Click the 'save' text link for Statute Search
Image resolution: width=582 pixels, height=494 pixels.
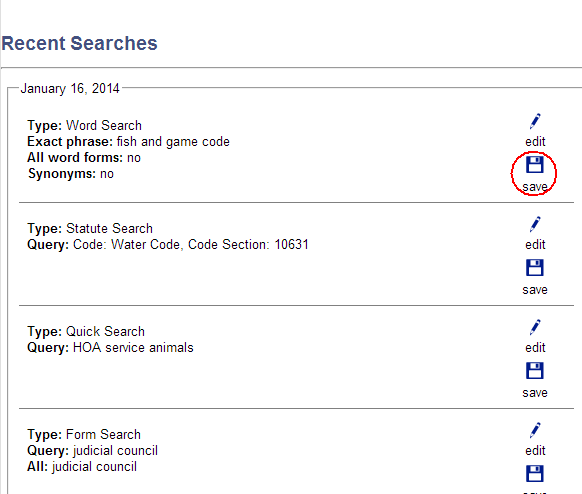tap(535, 289)
